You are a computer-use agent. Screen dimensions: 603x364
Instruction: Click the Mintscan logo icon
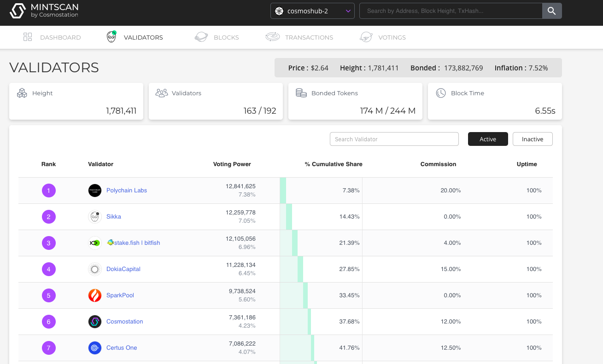tap(18, 11)
